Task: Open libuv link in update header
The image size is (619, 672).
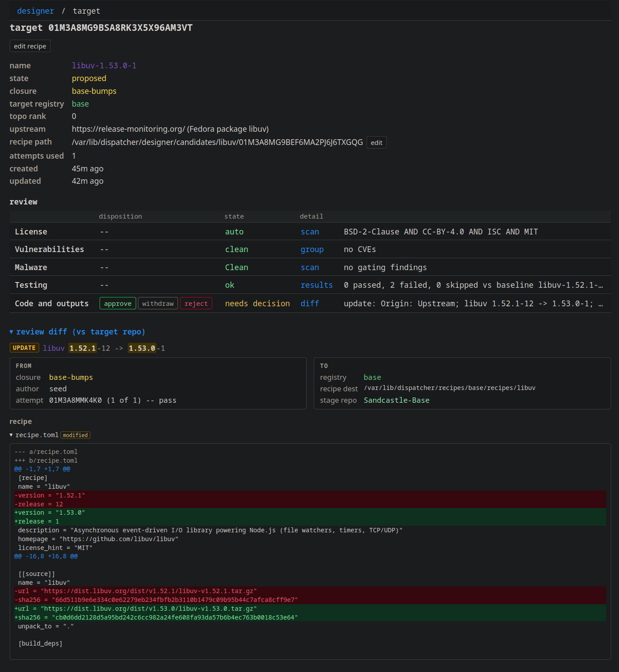Action: point(54,348)
